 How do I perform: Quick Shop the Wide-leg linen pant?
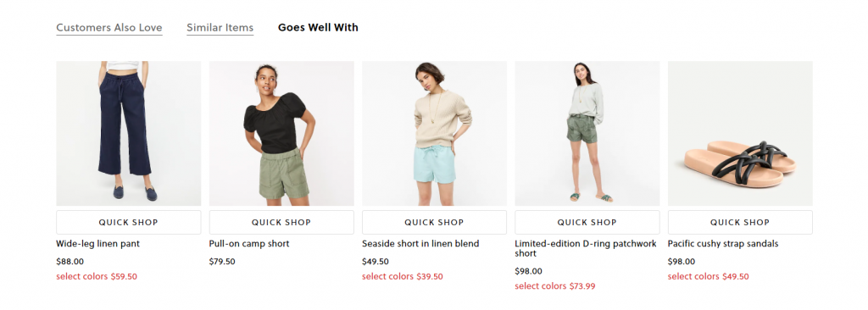tap(129, 223)
